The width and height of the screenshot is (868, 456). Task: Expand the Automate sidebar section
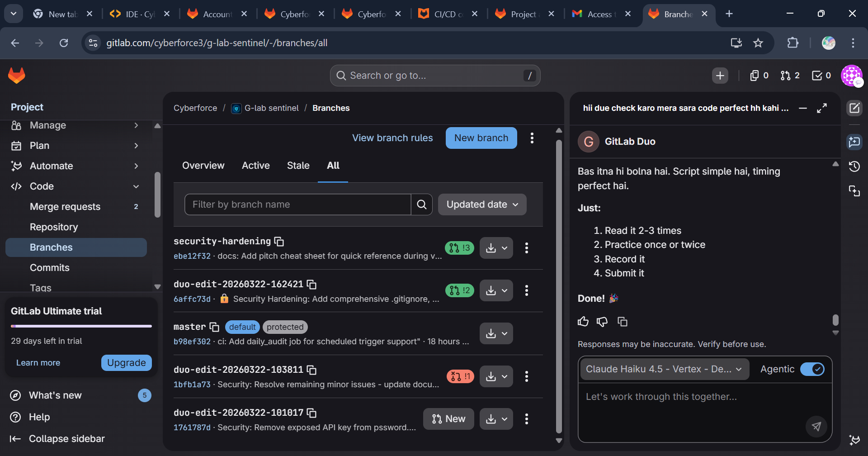tap(76, 166)
